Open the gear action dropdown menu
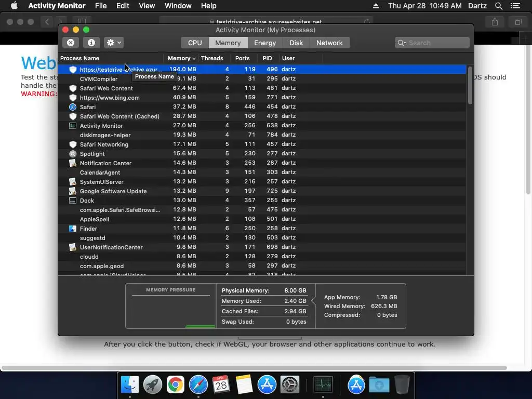The image size is (532, 399). tap(114, 43)
